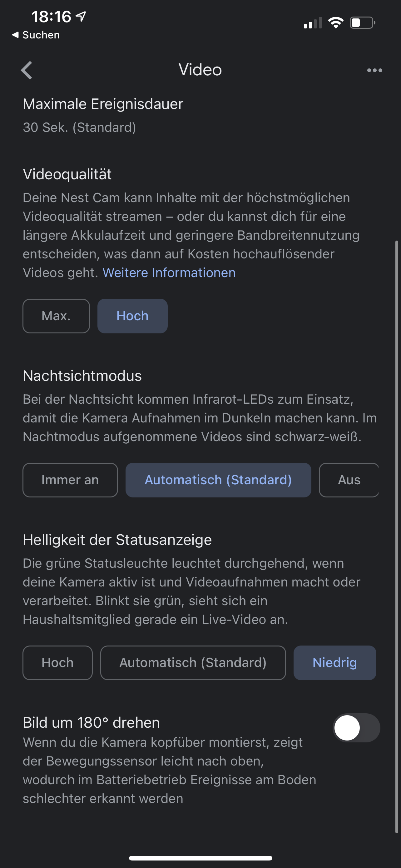
Task: Open the three-dot more options menu
Action: (x=374, y=70)
